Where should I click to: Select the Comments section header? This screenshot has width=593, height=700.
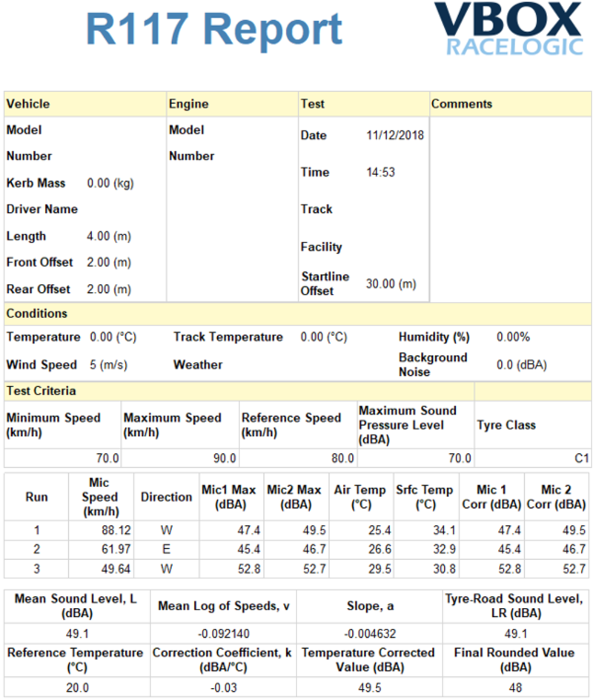point(462,104)
